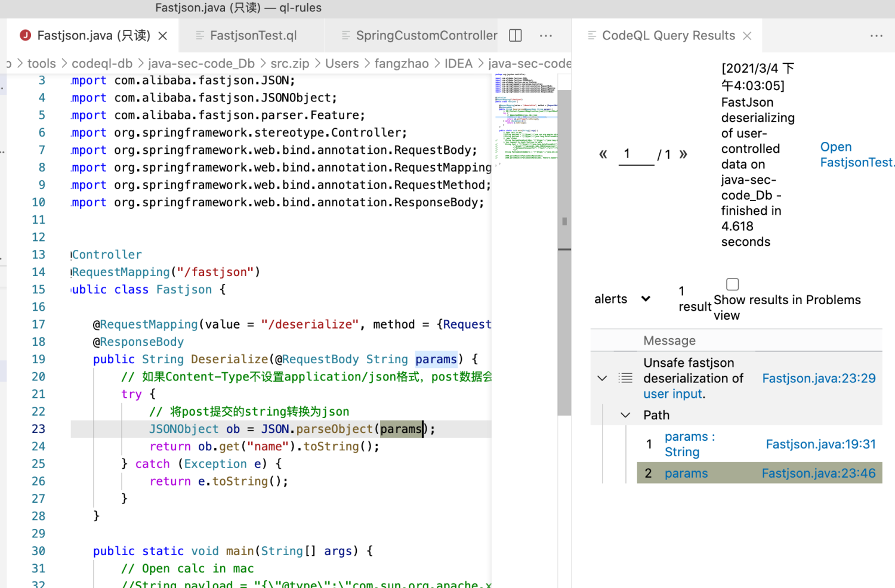Go to next results page arrow

click(x=683, y=154)
